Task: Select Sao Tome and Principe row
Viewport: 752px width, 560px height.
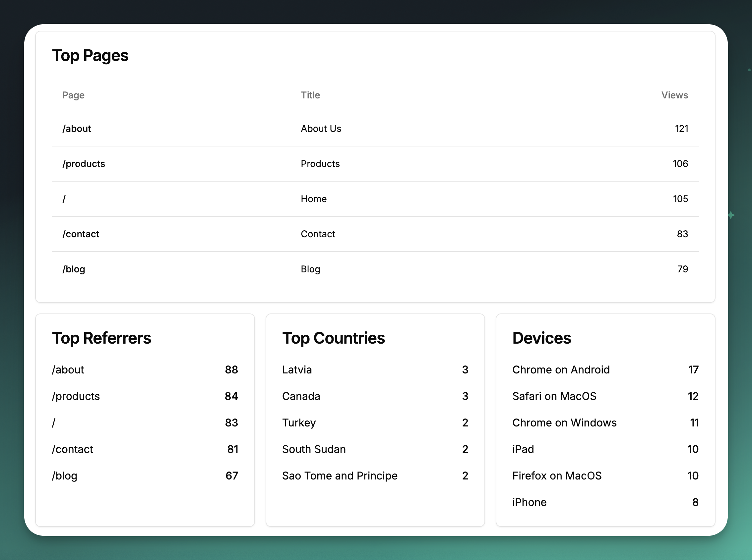Action: 375,476
